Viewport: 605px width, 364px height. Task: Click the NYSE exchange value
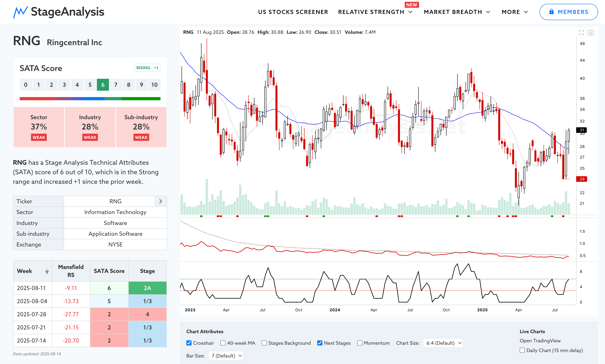pyautogui.click(x=115, y=244)
